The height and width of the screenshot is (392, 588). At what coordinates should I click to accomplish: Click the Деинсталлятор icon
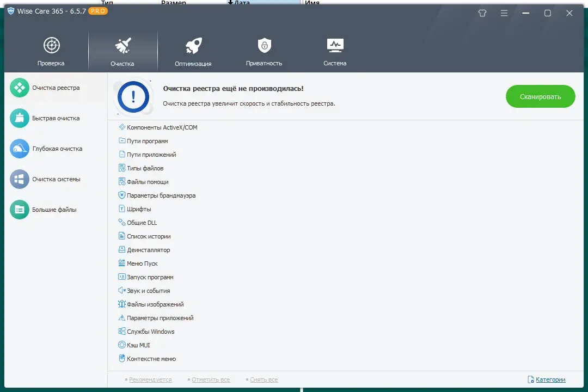pyautogui.click(x=122, y=249)
